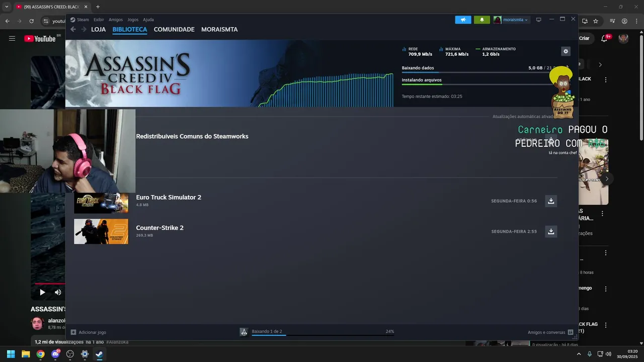This screenshot has height=362, width=644.
Task: Open Amigos e conversas panel
Action: pos(550,332)
